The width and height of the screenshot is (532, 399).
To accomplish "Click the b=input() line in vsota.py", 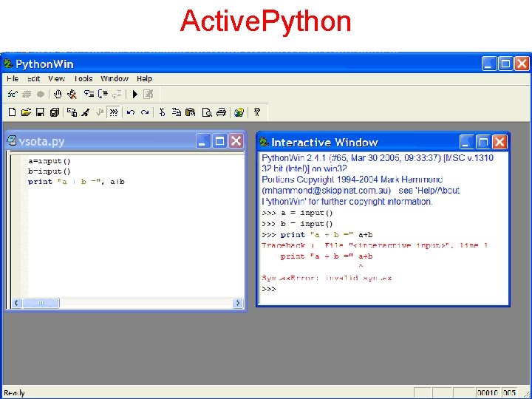I will pyautogui.click(x=50, y=171).
